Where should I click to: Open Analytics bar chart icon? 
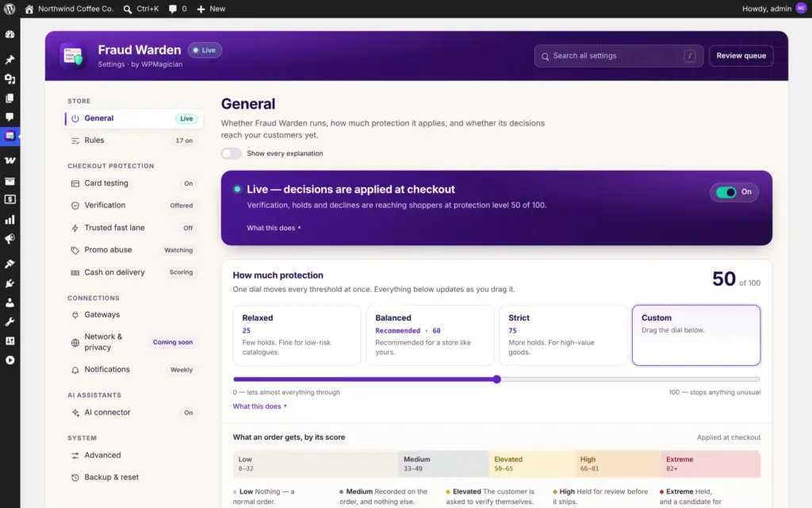pyautogui.click(x=10, y=220)
